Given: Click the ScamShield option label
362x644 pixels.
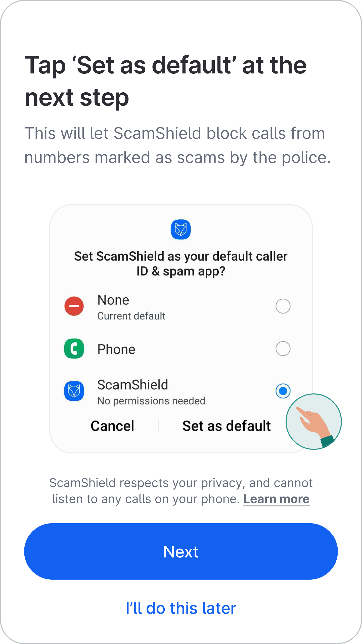Looking at the screenshot, I should (x=133, y=385).
